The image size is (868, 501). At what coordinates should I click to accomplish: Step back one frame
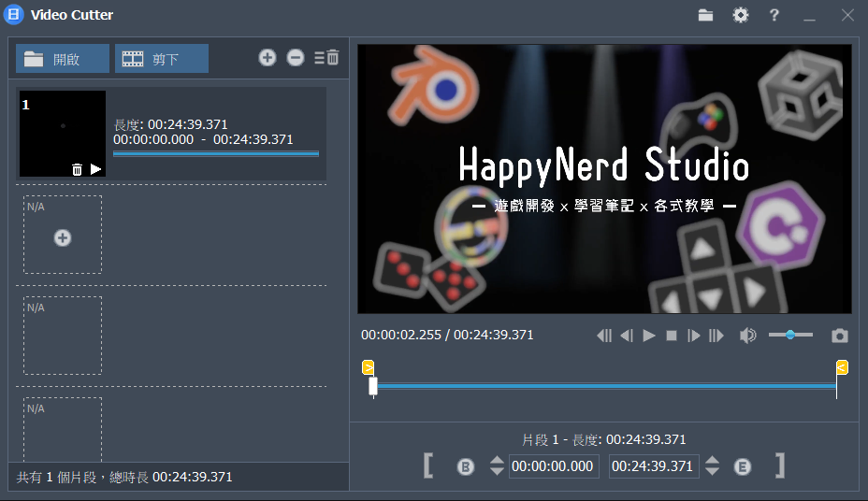tap(627, 336)
